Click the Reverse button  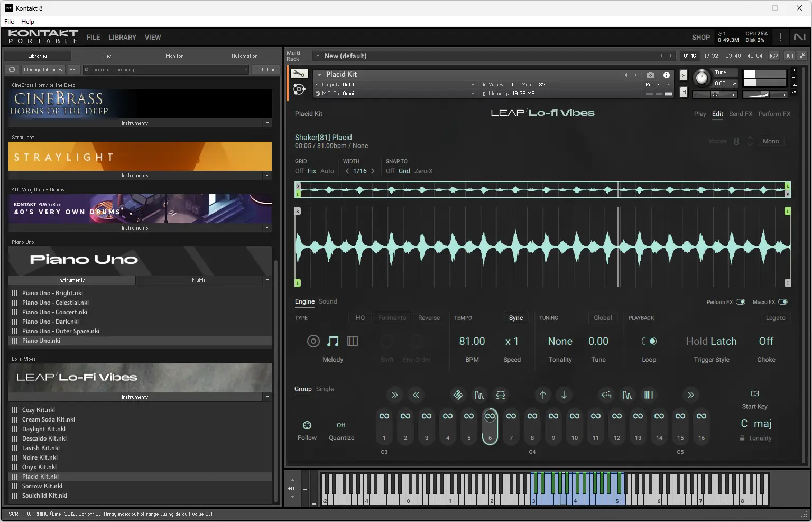(x=429, y=318)
